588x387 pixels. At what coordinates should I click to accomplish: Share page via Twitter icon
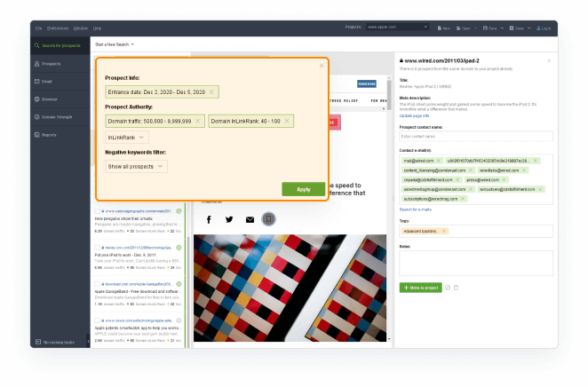pos(229,219)
